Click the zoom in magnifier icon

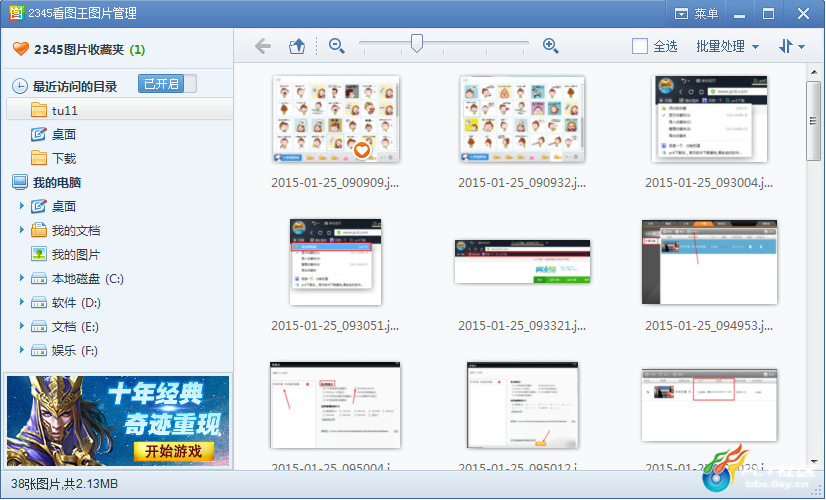[x=550, y=46]
